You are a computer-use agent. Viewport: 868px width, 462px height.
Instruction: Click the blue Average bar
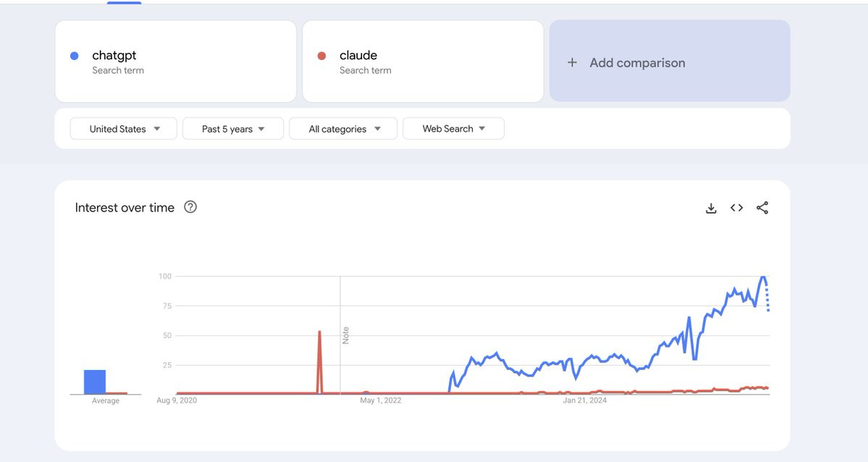click(x=95, y=382)
